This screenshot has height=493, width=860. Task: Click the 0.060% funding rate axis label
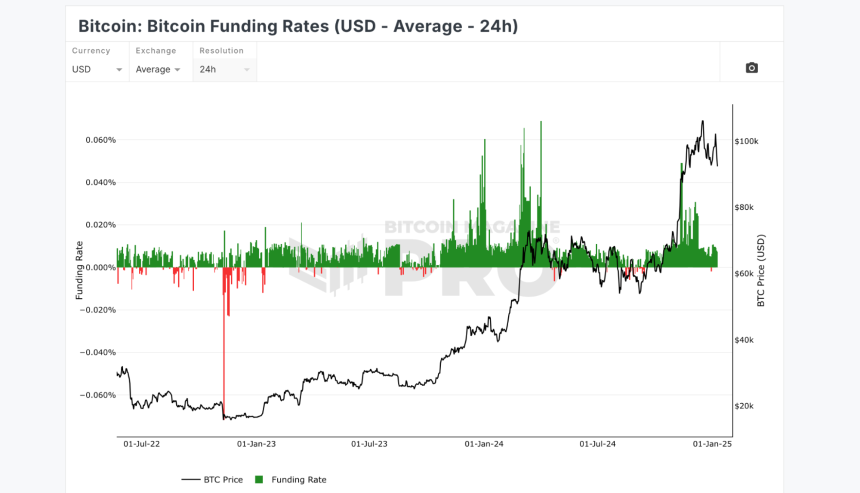[100, 140]
